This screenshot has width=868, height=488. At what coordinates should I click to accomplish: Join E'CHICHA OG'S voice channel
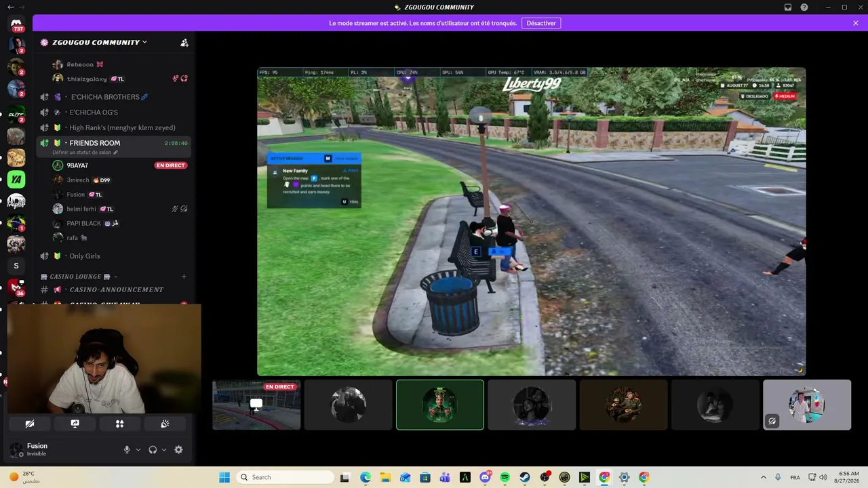pos(113,113)
